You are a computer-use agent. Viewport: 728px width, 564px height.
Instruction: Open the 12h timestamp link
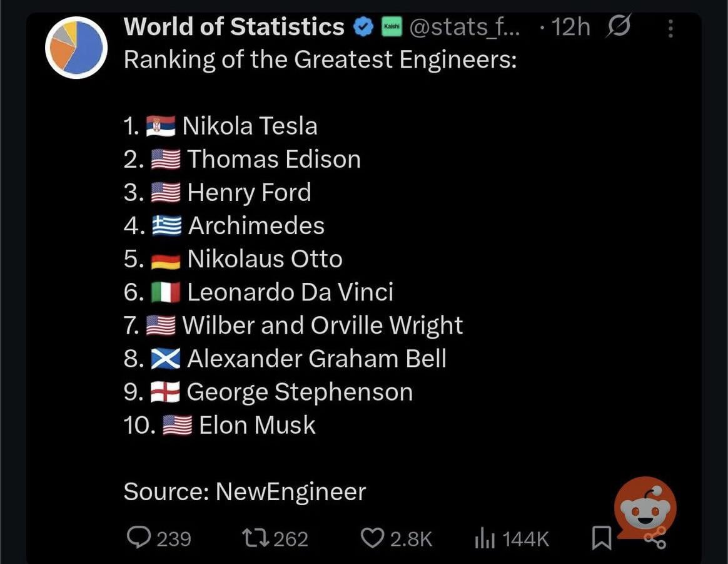tap(570, 27)
